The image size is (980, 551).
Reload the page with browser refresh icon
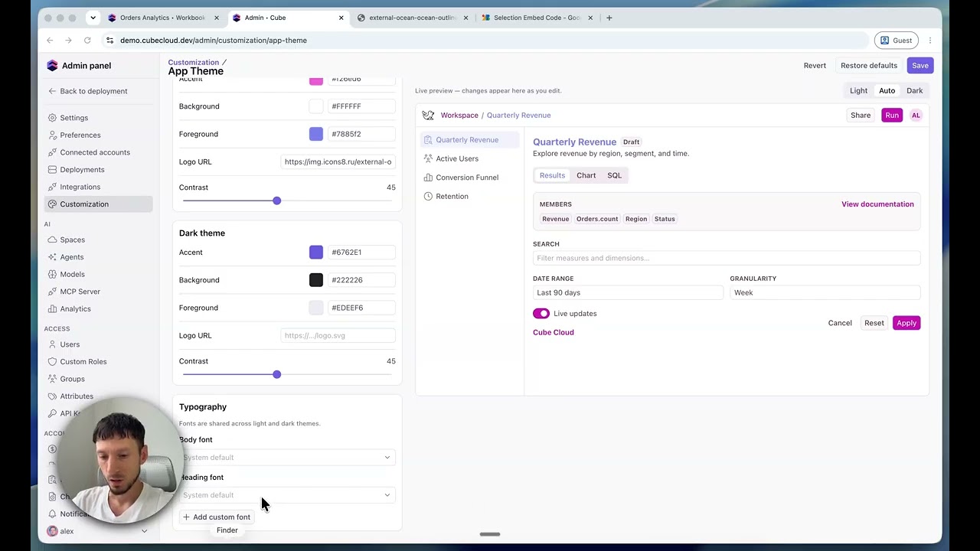click(87, 41)
